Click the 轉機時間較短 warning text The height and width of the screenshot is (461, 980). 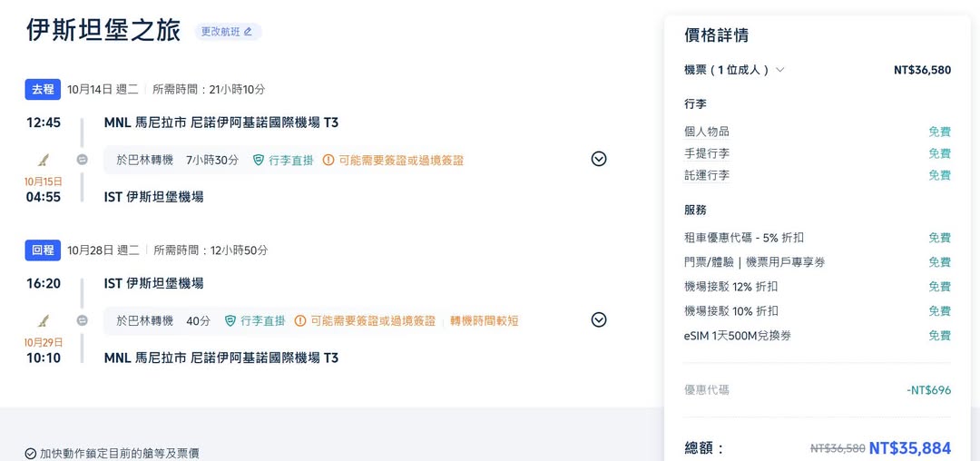485,320
